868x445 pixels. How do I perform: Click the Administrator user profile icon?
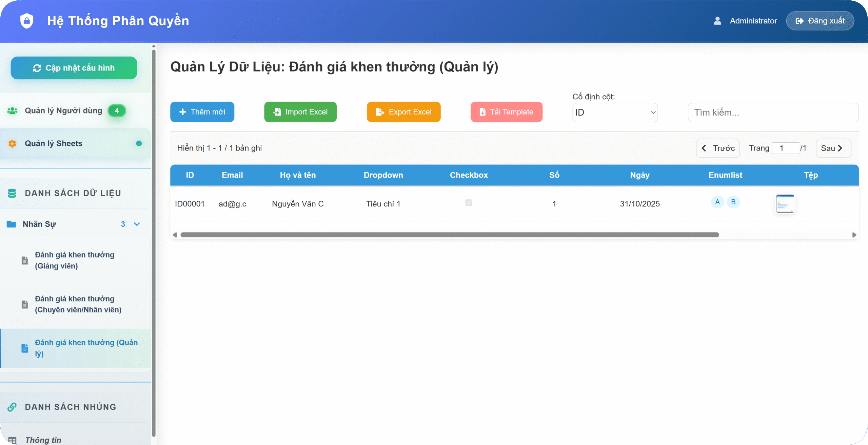pos(717,21)
